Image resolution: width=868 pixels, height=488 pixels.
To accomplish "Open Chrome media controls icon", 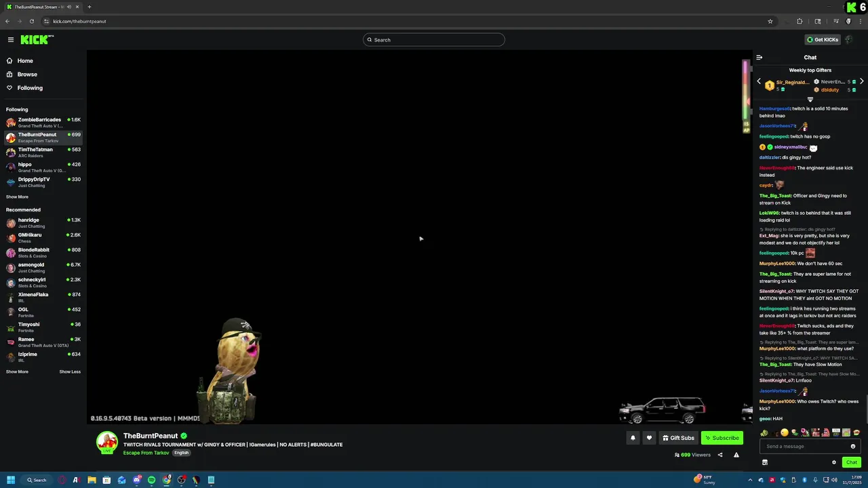I will [x=835, y=21].
